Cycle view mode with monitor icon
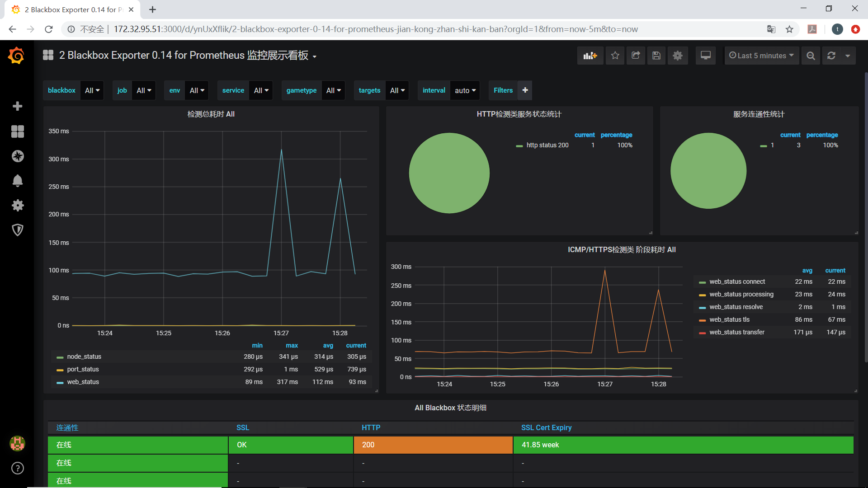Screen dimensions: 868x488 click(705, 56)
